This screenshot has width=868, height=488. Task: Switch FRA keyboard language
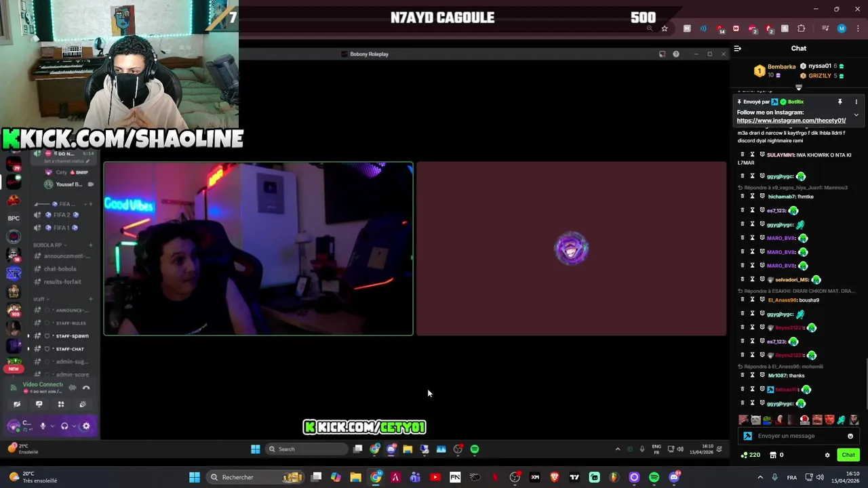[x=791, y=477]
